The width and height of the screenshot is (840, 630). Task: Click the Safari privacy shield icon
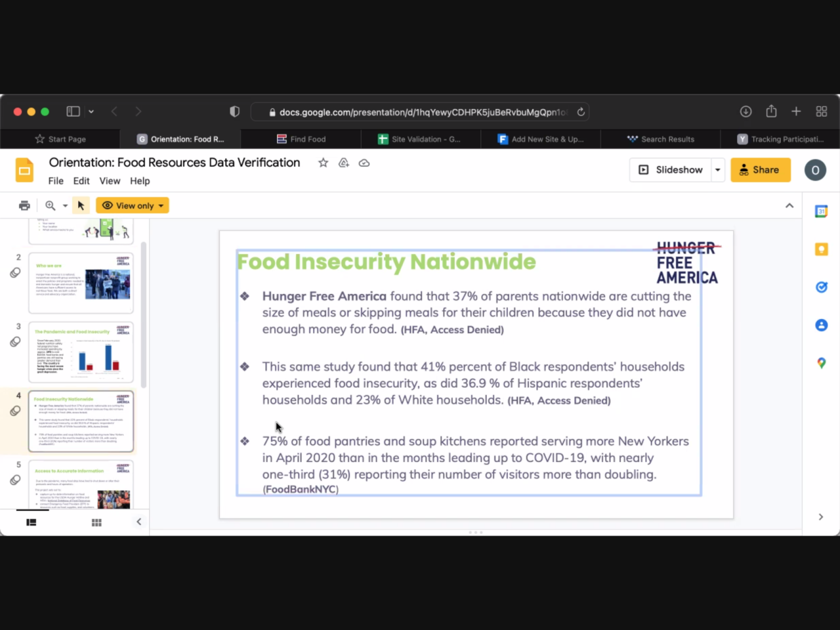[x=234, y=112]
